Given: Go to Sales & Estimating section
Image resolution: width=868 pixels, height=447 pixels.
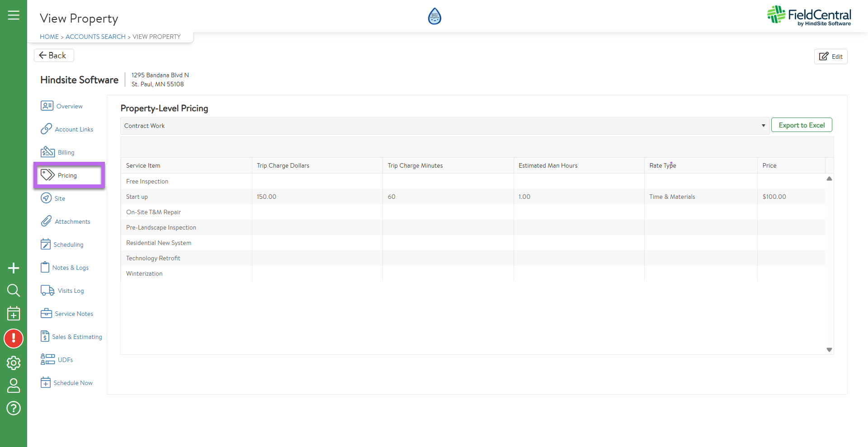Looking at the screenshot, I should 71,337.
